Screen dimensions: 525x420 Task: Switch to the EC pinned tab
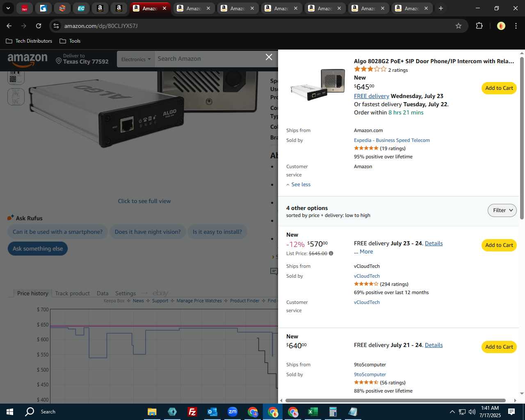click(x=81, y=8)
